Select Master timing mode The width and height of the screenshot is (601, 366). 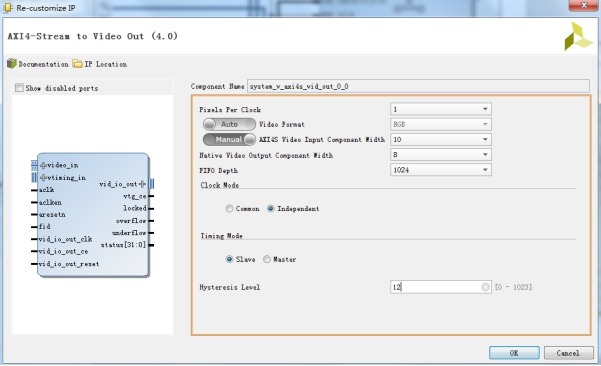pyautogui.click(x=267, y=259)
